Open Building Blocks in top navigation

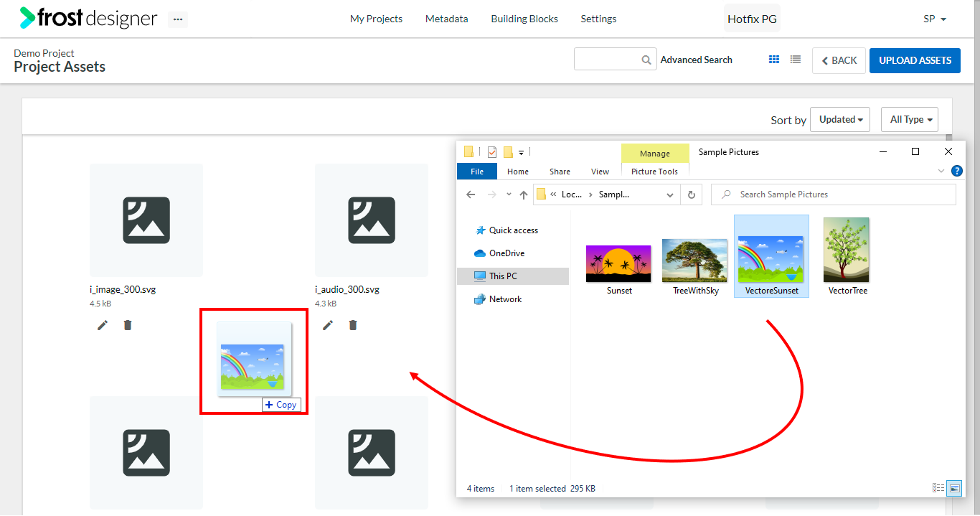point(524,19)
